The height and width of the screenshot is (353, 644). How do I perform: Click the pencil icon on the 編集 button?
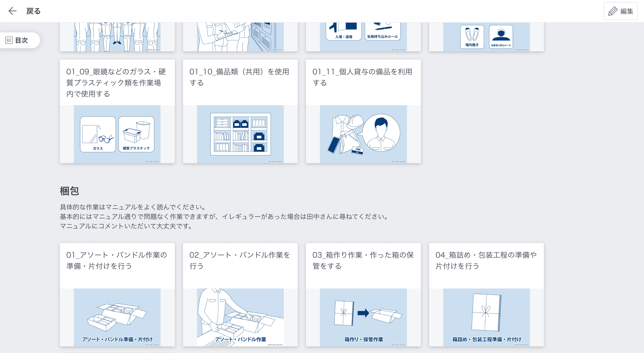pyautogui.click(x=613, y=11)
